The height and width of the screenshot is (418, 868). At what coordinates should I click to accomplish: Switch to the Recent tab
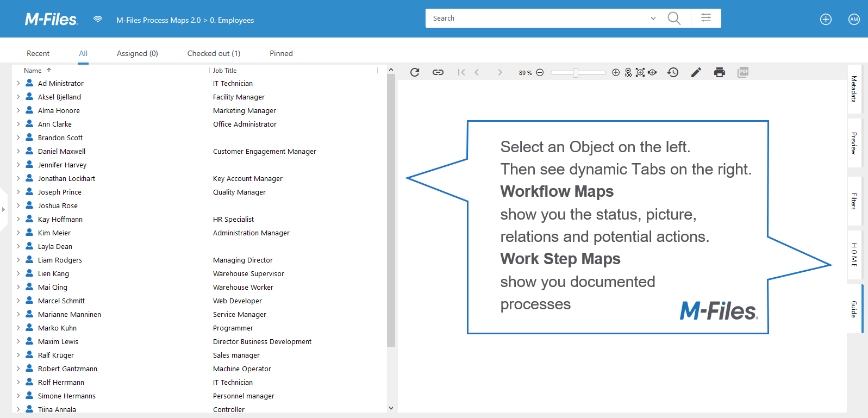point(38,53)
